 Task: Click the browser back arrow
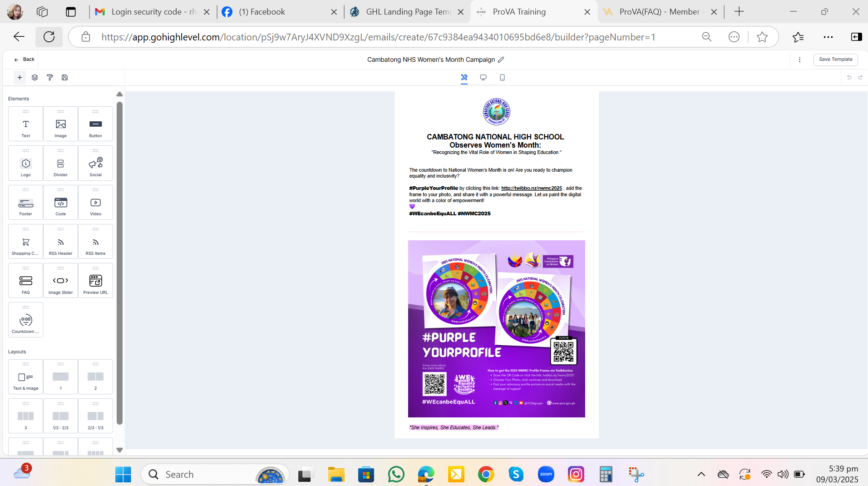pyautogui.click(x=19, y=37)
